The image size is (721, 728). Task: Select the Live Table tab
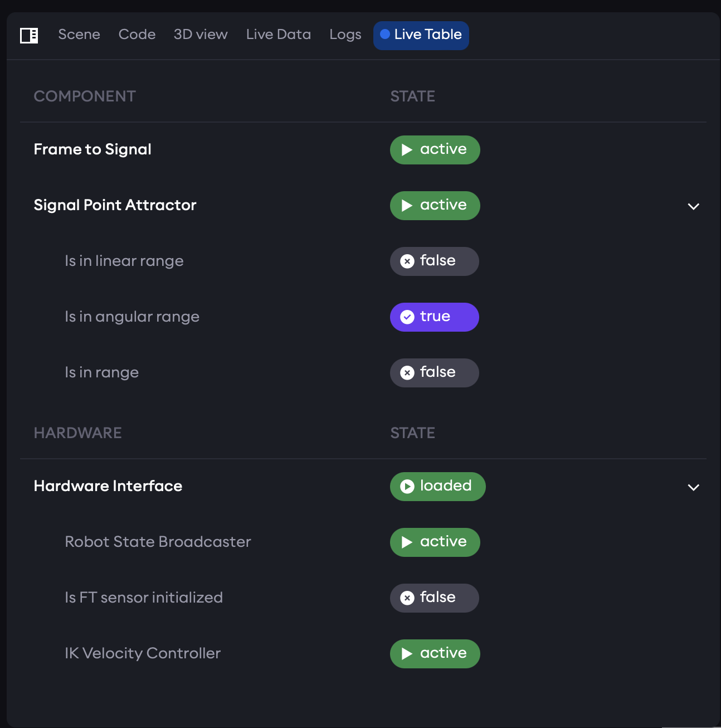tap(421, 35)
